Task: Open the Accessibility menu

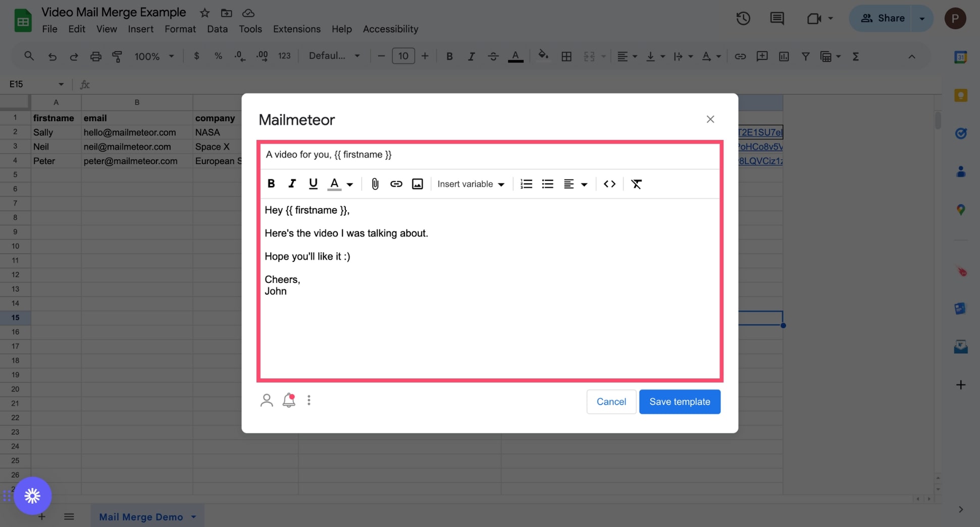Action: coord(390,29)
